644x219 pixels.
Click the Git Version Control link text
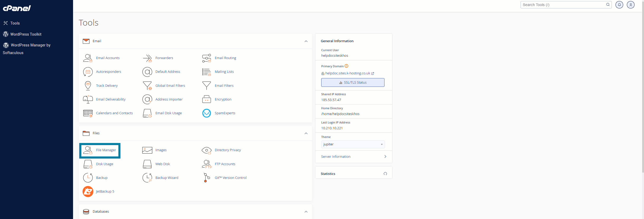(x=230, y=178)
